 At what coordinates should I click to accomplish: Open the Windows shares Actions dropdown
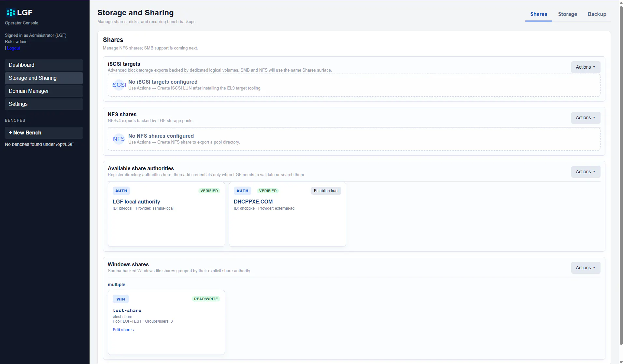coord(586,268)
